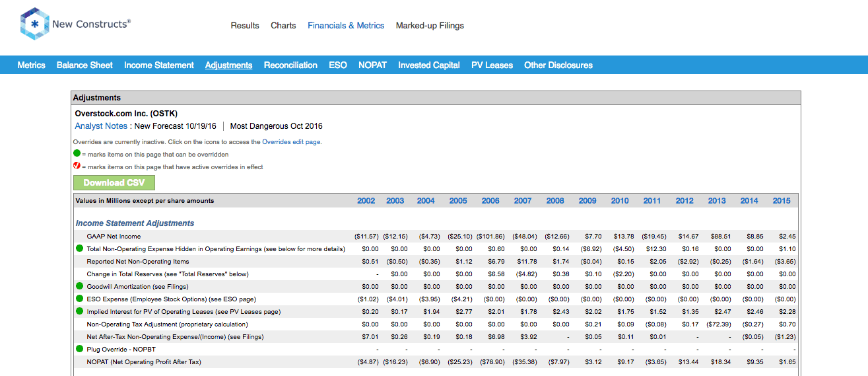Open the Analyst Notes link

coord(101,126)
